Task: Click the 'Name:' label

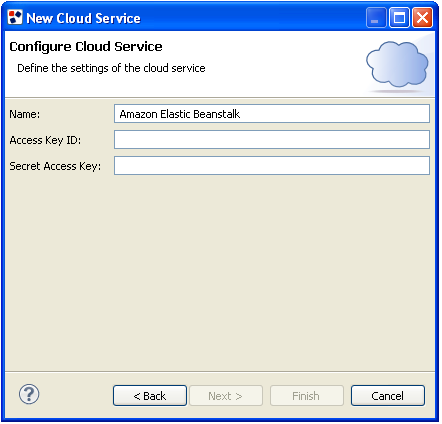Action: (x=25, y=114)
